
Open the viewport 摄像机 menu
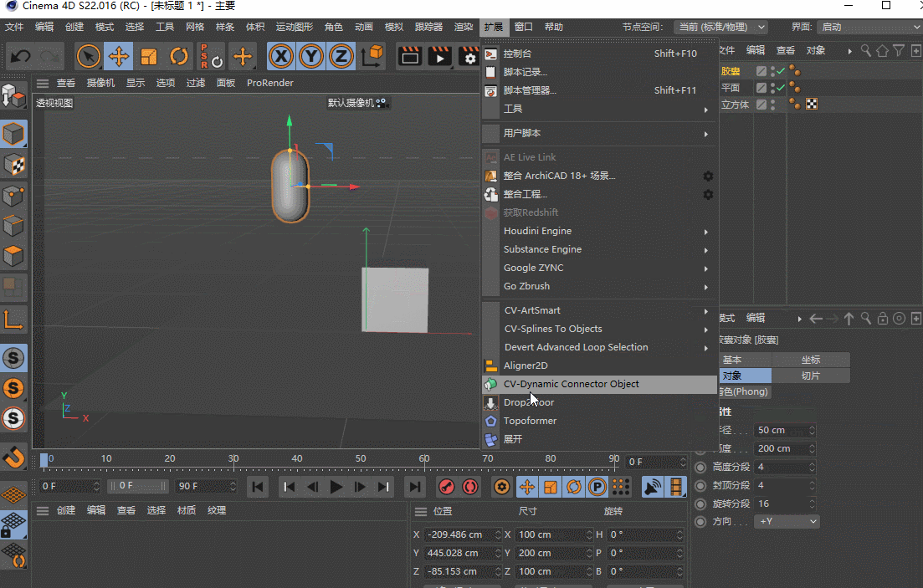coord(100,83)
